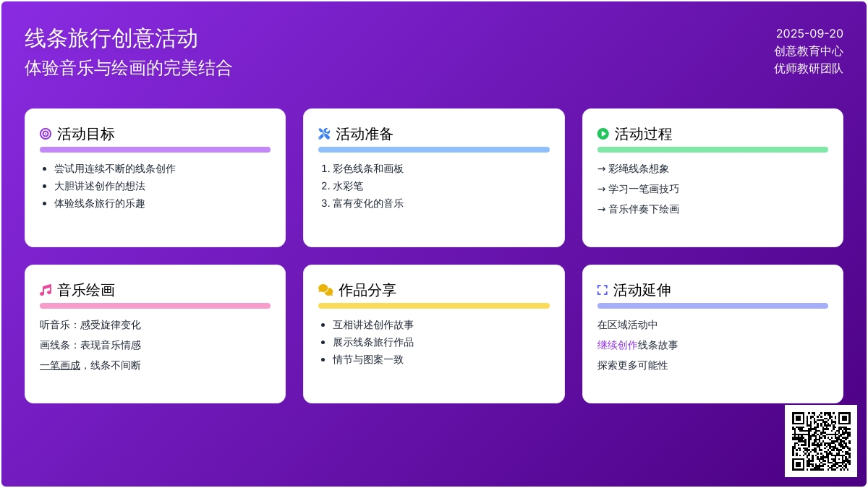This screenshot has height=488, width=868.
Task: Click the date 2025-09-20
Action: click(809, 33)
